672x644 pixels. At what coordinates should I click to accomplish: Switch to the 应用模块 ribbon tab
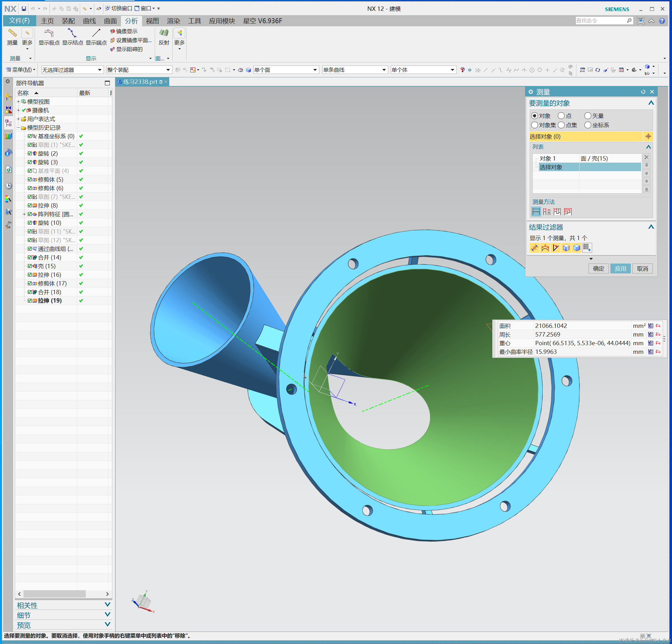222,21
